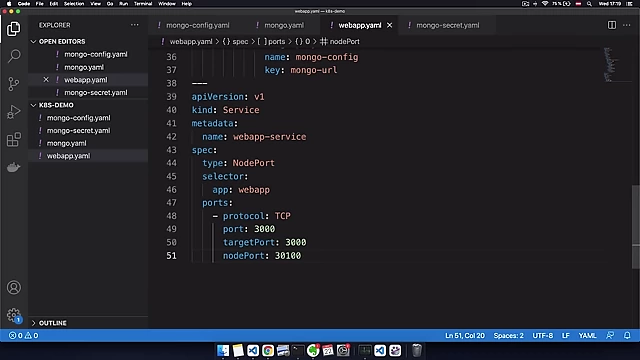Open the Go menu
640x360 pixels.
click(x=110, y=4)
